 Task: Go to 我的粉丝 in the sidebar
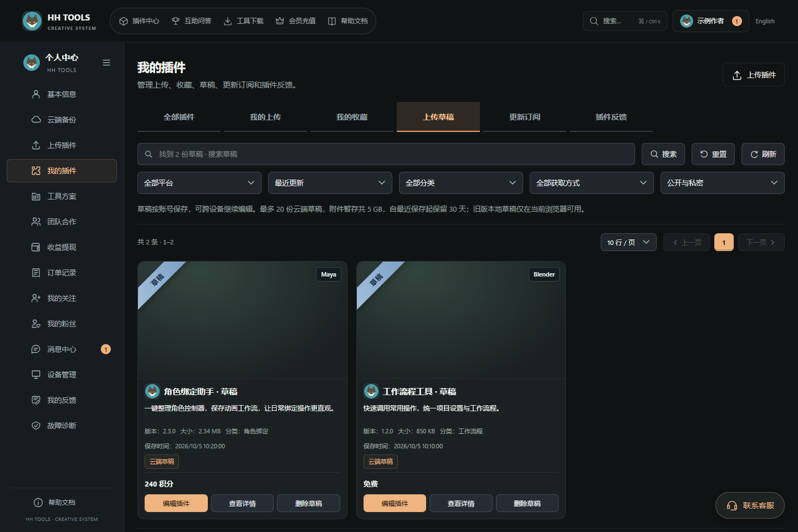tap(62, 324)
